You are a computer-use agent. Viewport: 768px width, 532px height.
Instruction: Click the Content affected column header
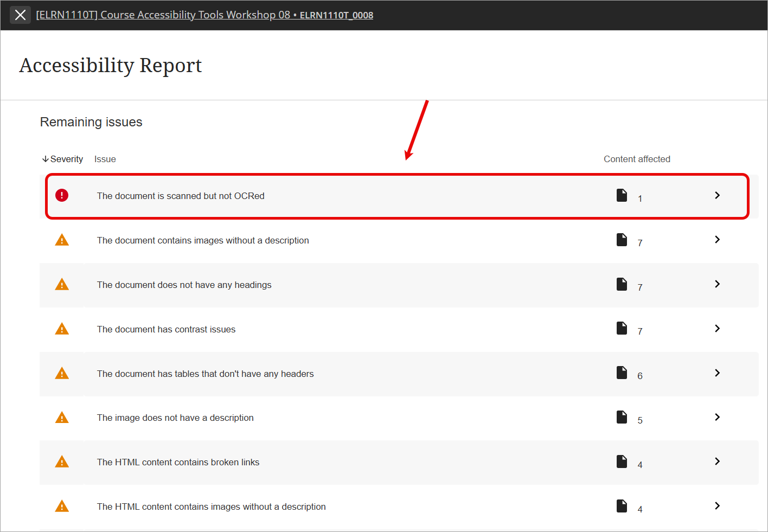[x=637, y=159]
